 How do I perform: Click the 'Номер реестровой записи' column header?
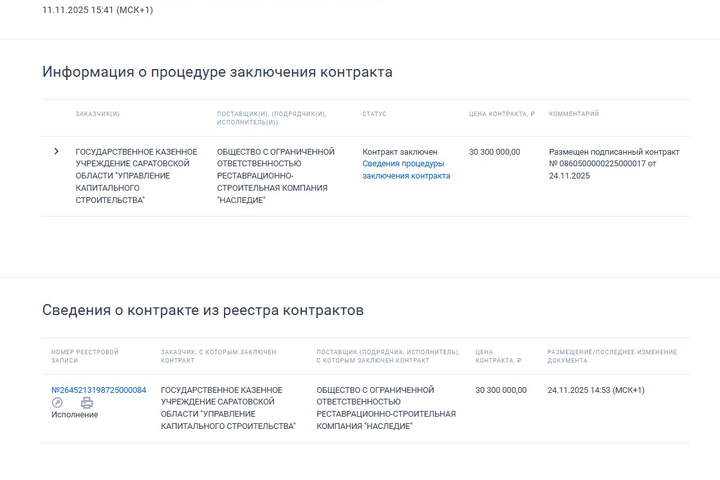coord(85,356)
